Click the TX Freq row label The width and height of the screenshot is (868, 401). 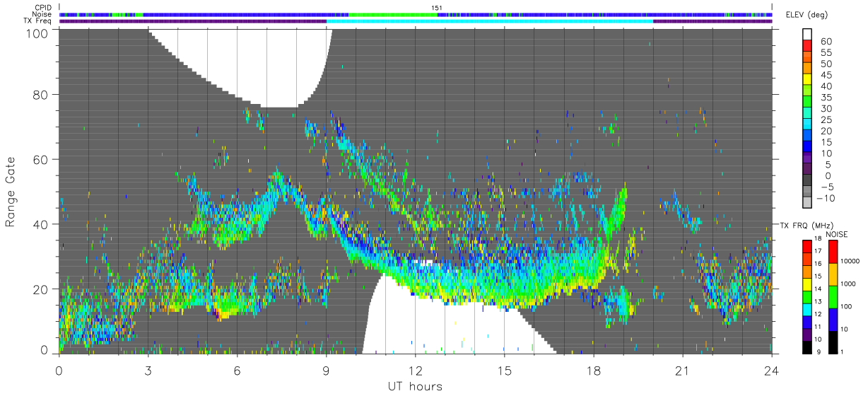pyautogui.click(x=38, y=21)
